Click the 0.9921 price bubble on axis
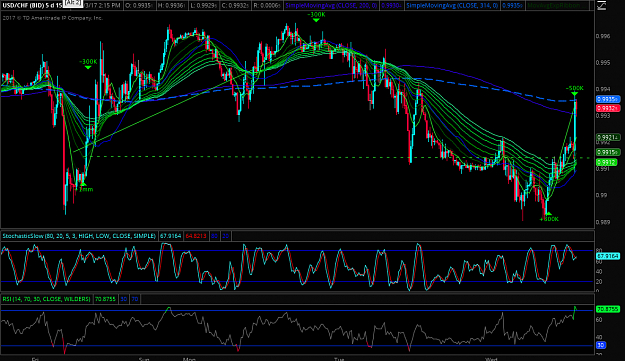The image size is (625, 361). click(x=608, y=137)
